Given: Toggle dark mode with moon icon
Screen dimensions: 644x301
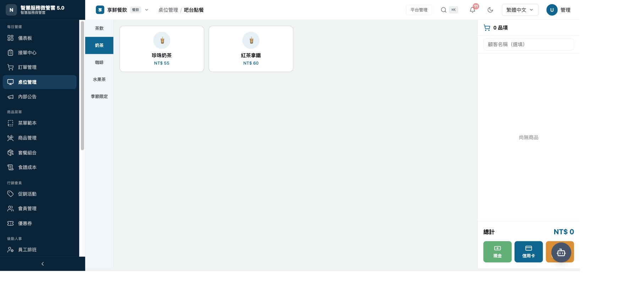Looking at the screenshot, I should pos(490,10).
